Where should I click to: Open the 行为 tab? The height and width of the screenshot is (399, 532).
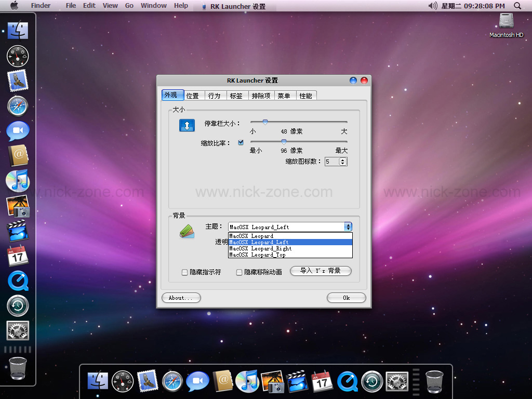tap(215, 96)
